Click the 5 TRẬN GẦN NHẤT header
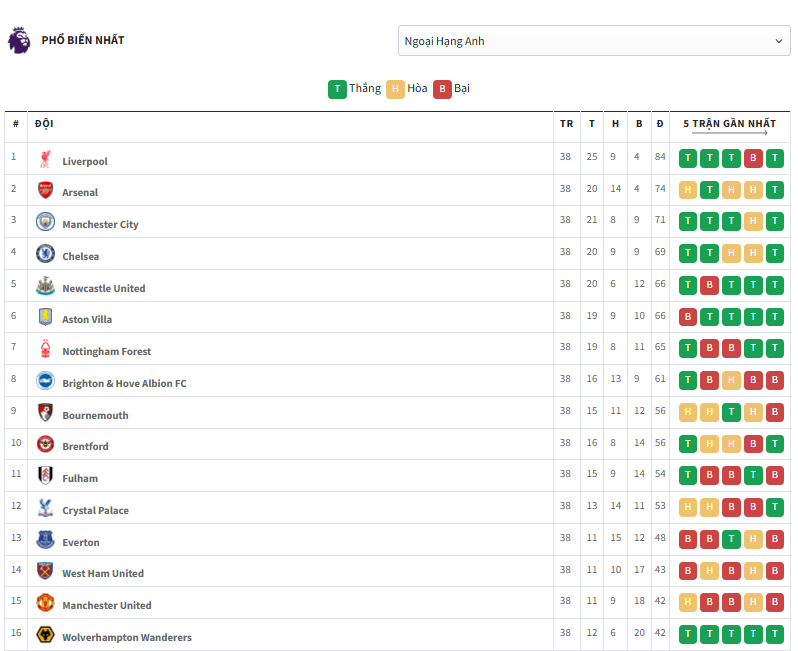 point(729,124)
